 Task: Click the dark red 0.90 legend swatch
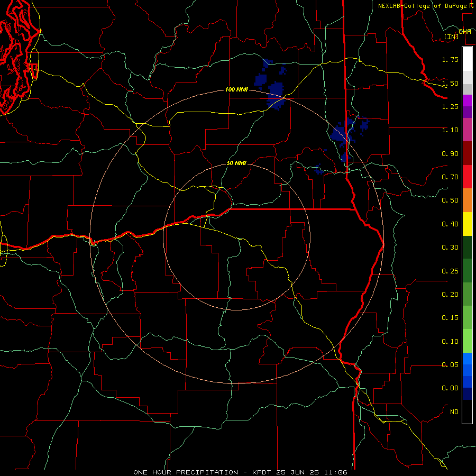[467, 153]
